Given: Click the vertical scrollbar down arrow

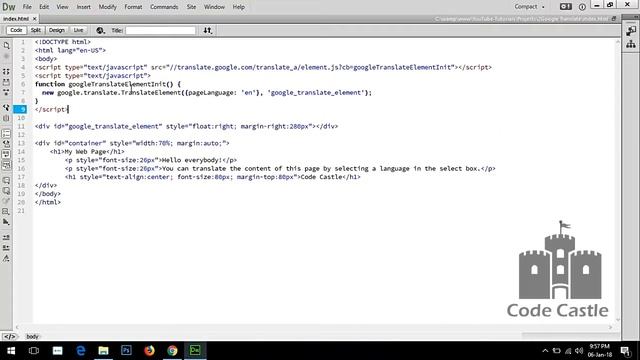Looking at the screenshot, I should pos(618,320).
